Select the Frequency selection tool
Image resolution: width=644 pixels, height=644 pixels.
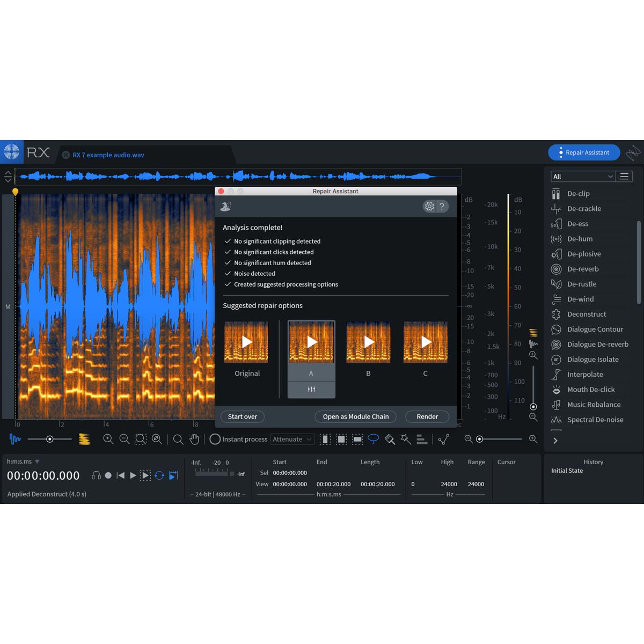357,439
